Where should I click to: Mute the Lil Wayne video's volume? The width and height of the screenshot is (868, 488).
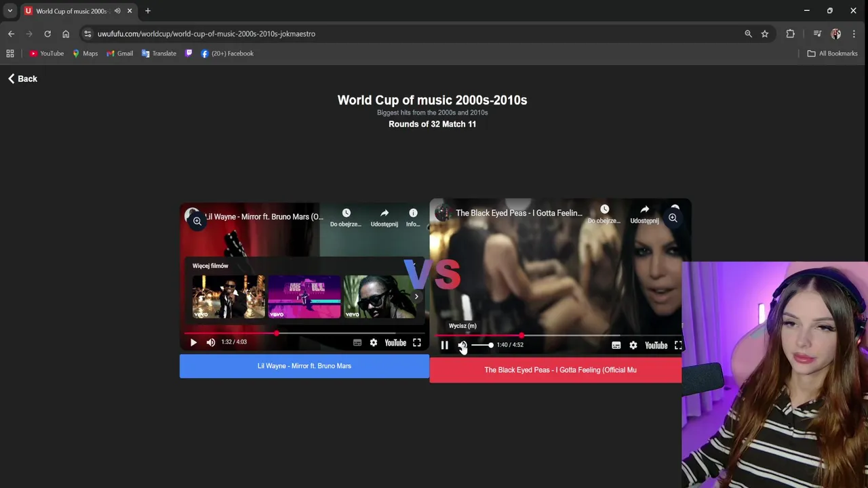click(211, 342)
